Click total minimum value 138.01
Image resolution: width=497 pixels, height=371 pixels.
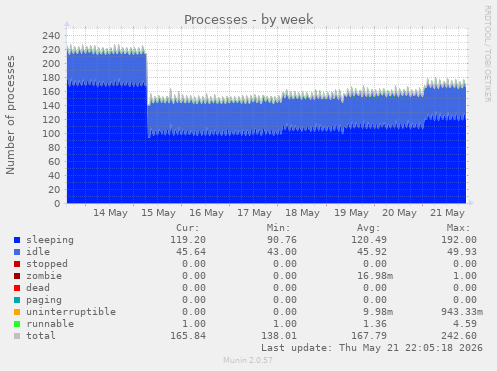point(279,336)
